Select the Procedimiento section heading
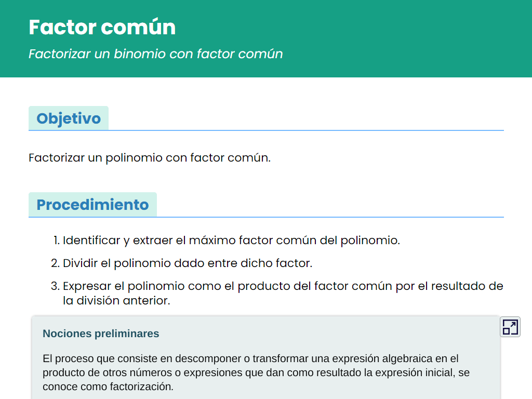Image resolution: width=532 pixels, height=399 pixels. (x=92, y=205)
